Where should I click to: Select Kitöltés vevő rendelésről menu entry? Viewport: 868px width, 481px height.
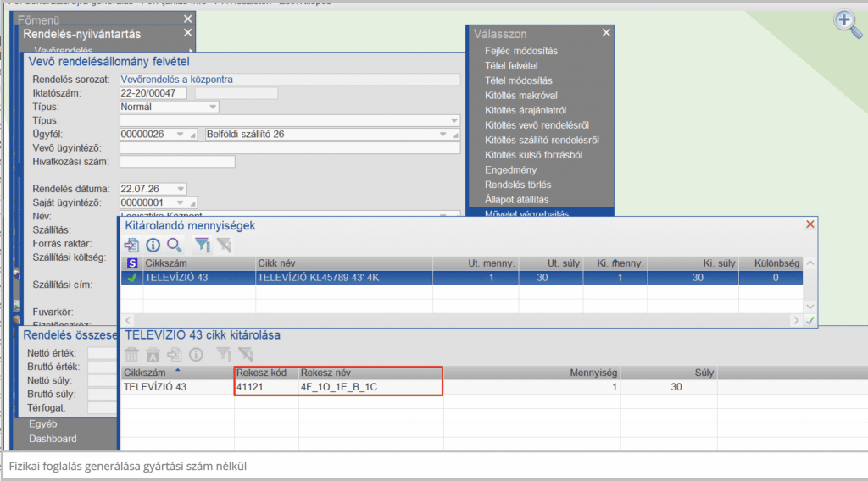point(537,125)
